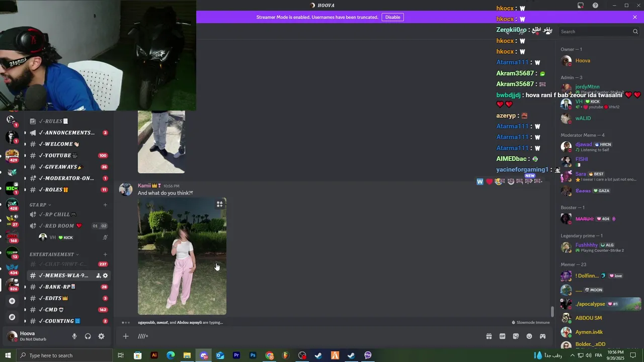This screenshot has height=362, width=644.
Task: Open the Apps game controller icon
Action: [x=543, y=336]
